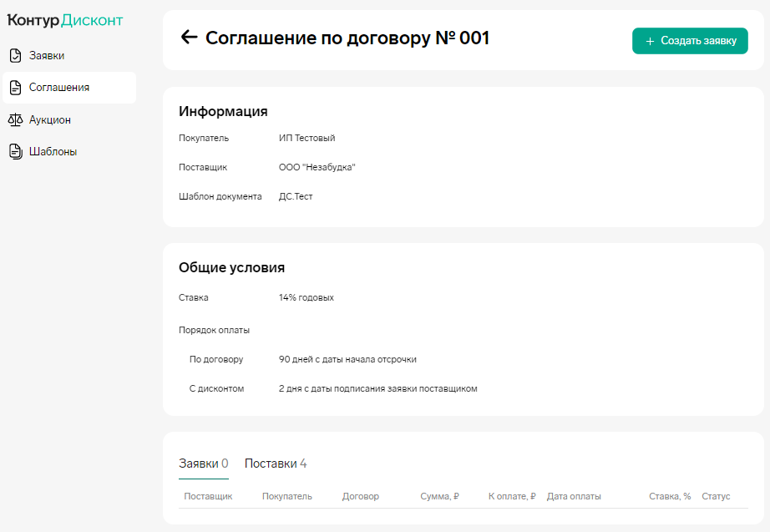Screen dimensions: 770x532
Task: Click the Соглашения document icon in the sidebar
Action: click(15, 88)
